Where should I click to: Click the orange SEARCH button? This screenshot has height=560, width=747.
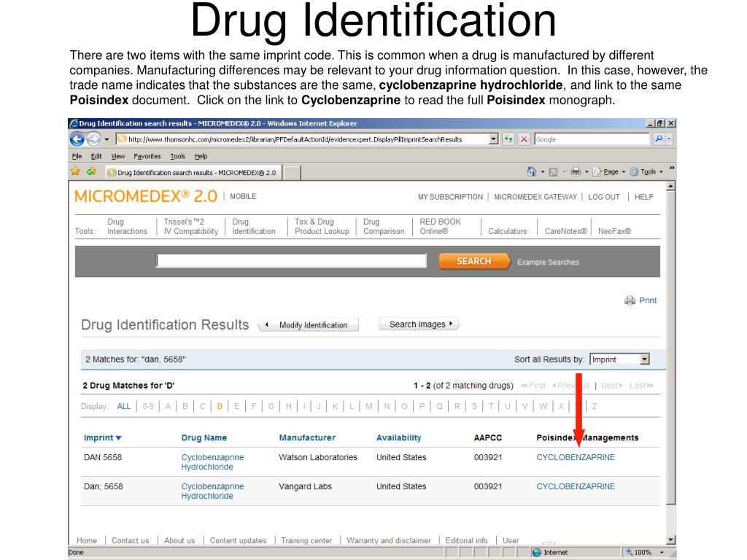pyautogui.click(x=474, y=262)
